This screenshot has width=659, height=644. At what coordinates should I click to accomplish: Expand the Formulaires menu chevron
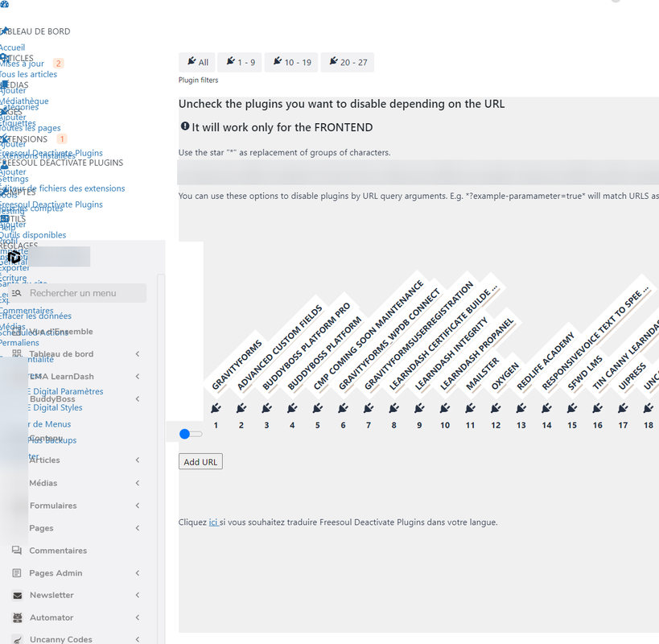138,506
